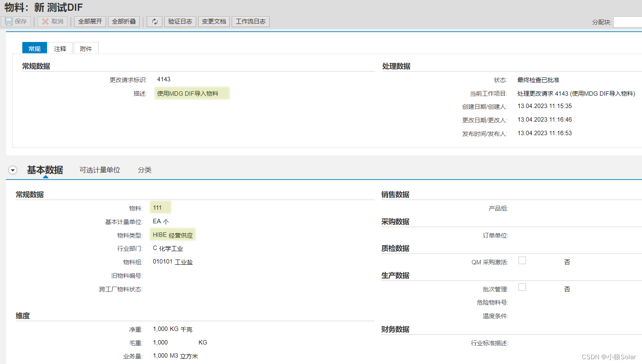The image size is (642, 364).
Task: Click the 质检数据 section heading
Action: [395, 248]
